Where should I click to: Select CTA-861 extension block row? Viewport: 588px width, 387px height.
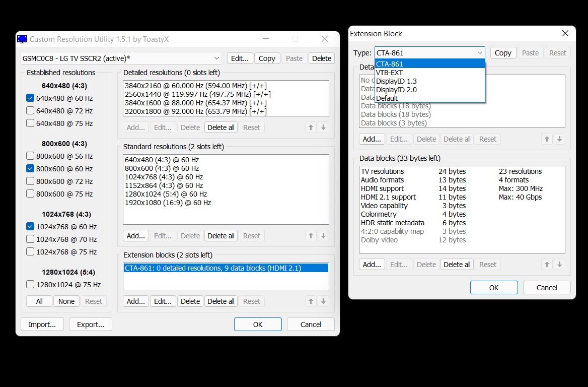point(226,268)
